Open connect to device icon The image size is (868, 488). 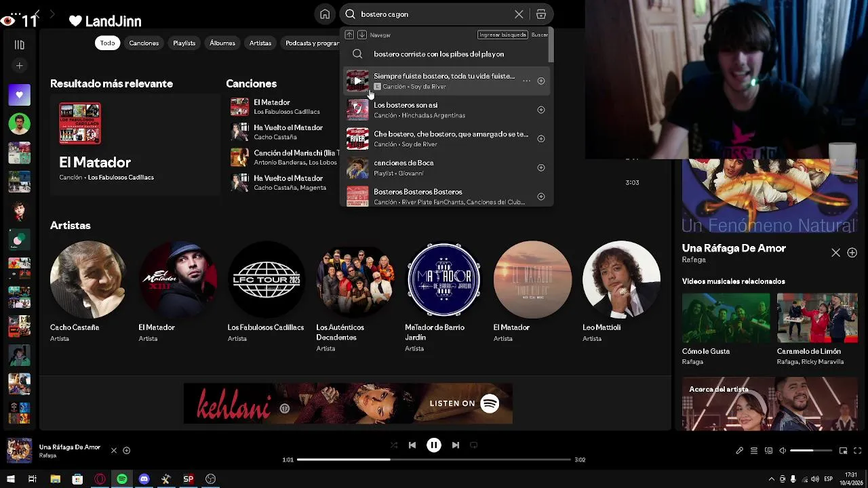[x=768, y=451]
